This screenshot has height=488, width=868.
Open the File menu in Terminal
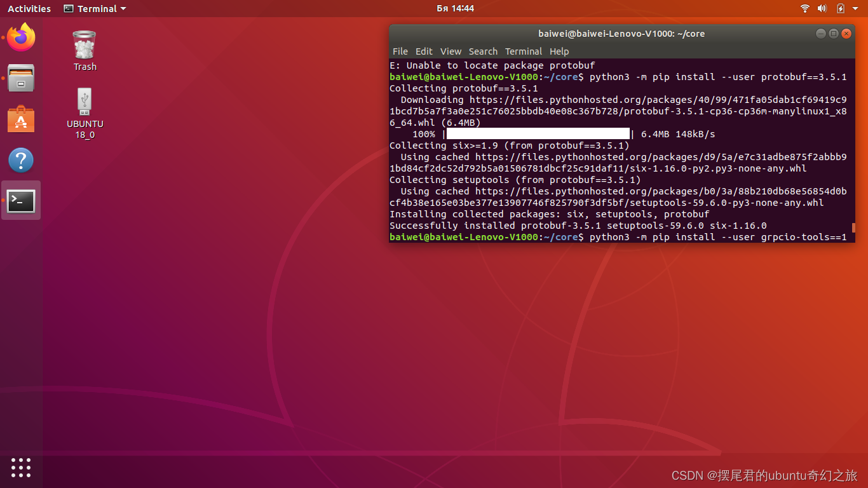400,51
